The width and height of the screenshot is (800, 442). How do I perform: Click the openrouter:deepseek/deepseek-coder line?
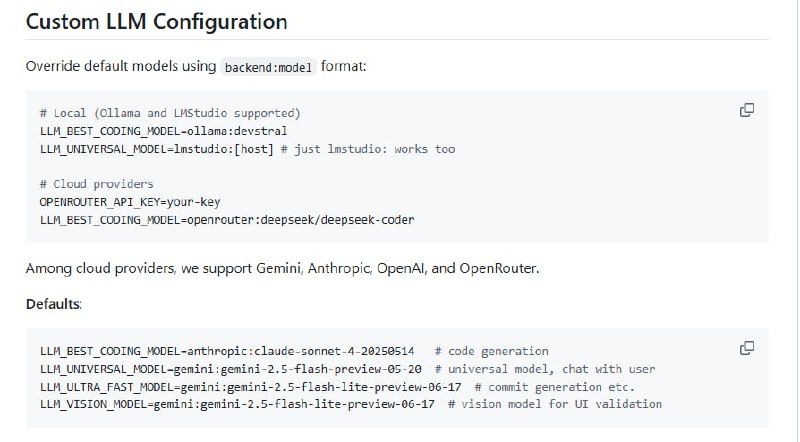[226, 219]
